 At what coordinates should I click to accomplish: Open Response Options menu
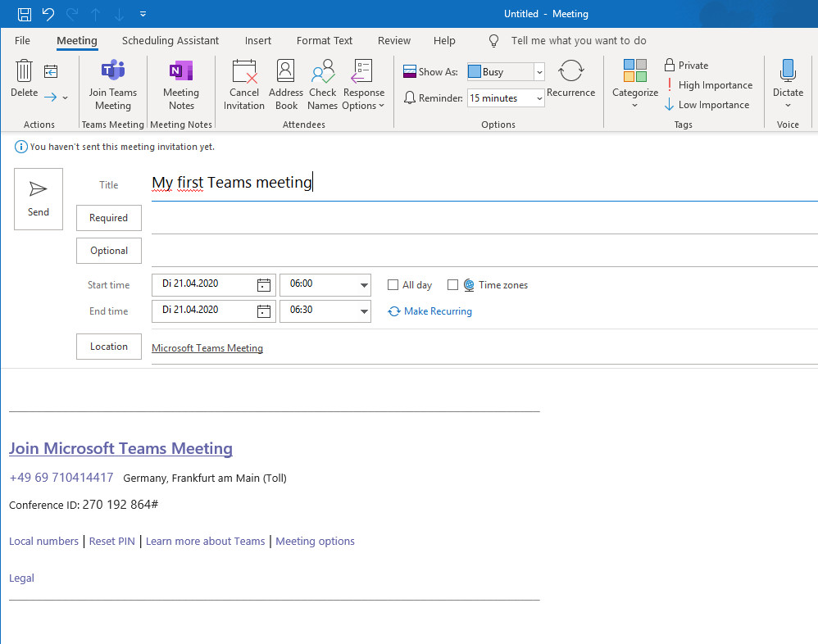point(364,85)
